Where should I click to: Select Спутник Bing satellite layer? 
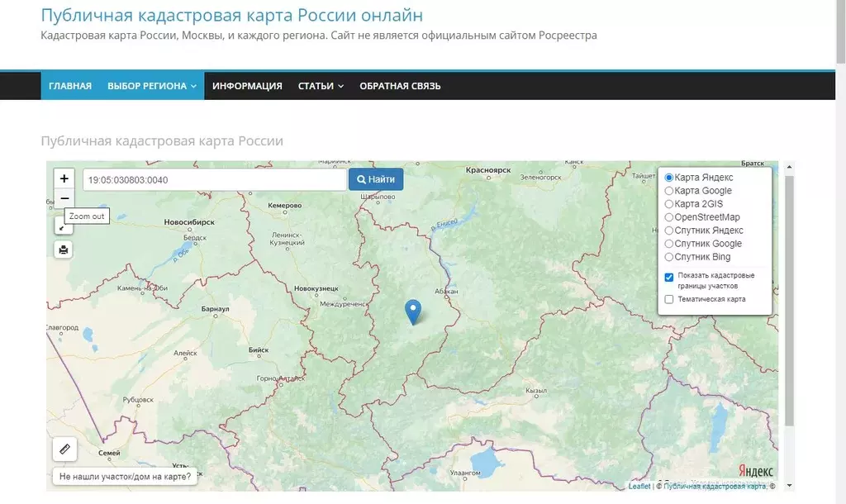[x=669, y=257]
